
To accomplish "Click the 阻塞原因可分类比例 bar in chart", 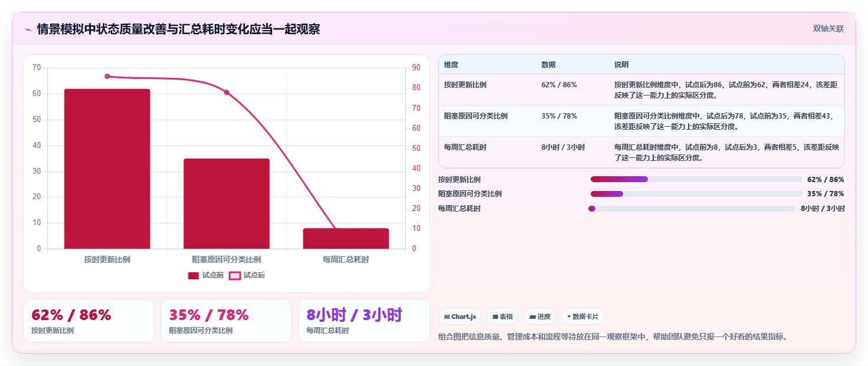I will [x=227, y=203].
